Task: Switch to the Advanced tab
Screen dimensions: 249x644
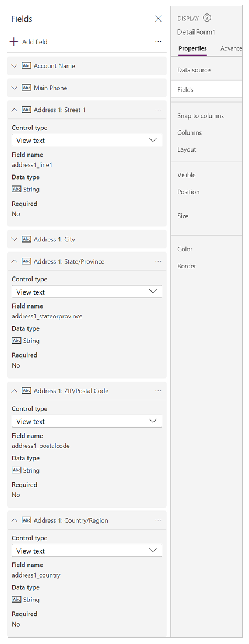Action: point(232,48)
